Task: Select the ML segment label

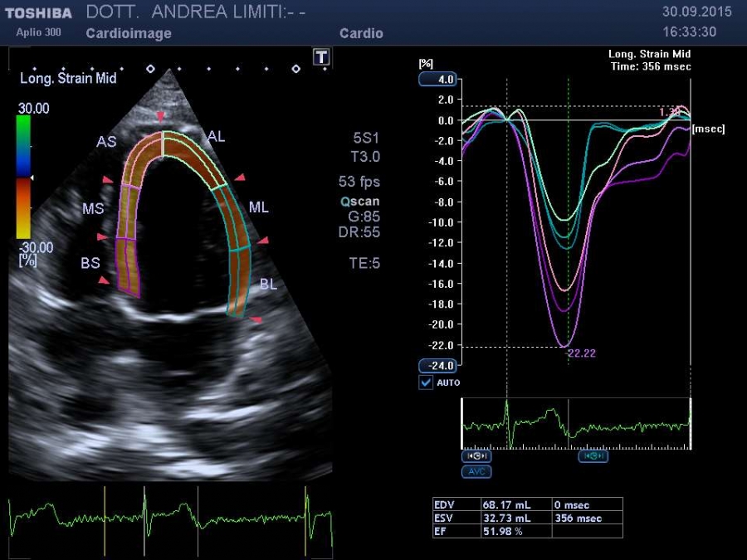Action: point(259,207)
